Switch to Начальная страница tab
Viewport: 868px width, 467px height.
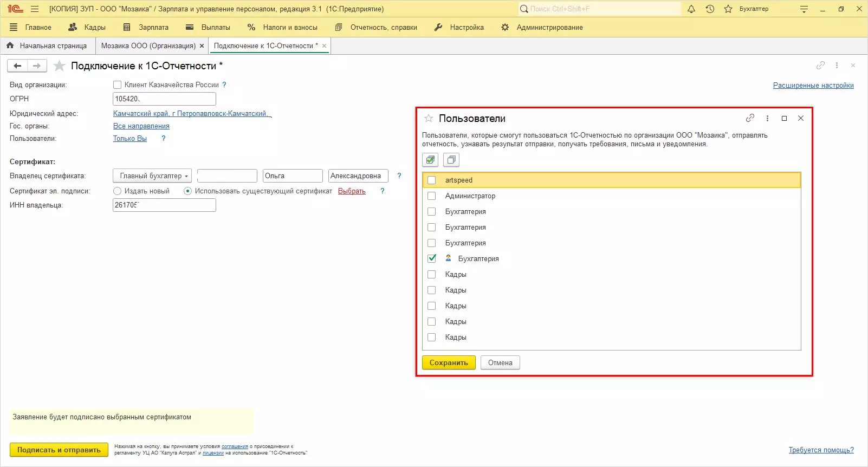click(47, 46)
